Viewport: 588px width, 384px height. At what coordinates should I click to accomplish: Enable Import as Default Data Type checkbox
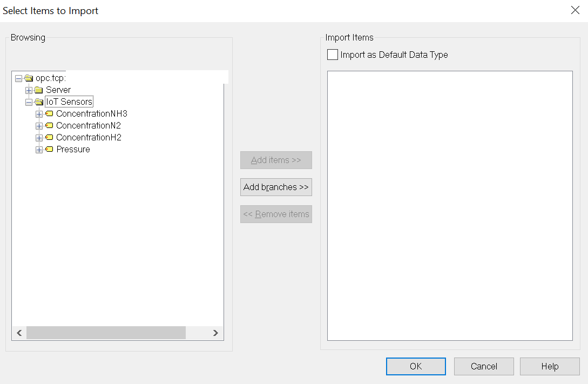tap(333, 55)
